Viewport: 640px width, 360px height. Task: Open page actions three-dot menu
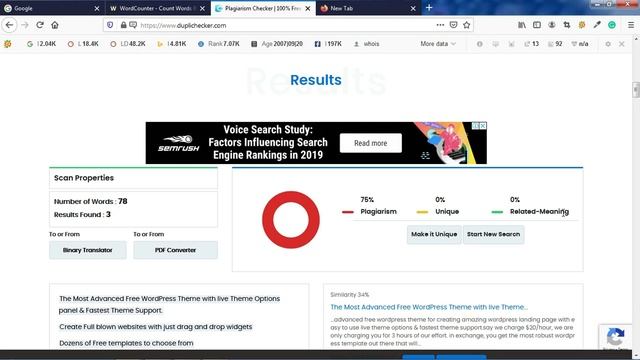click(x=440, y=25)
